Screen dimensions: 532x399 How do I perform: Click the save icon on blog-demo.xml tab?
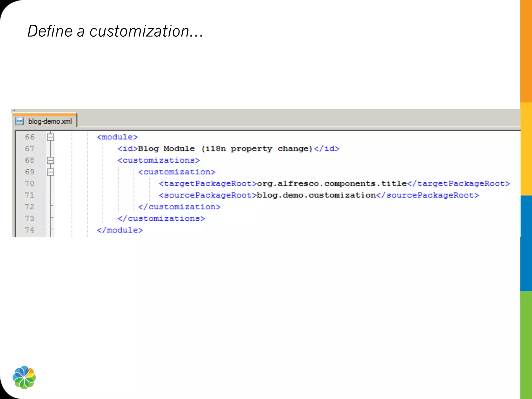(x=19, y=121)
